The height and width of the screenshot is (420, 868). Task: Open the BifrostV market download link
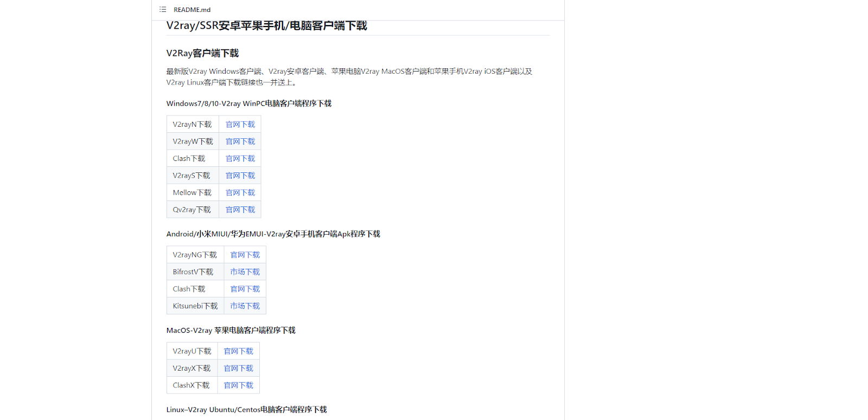[245, 272]
